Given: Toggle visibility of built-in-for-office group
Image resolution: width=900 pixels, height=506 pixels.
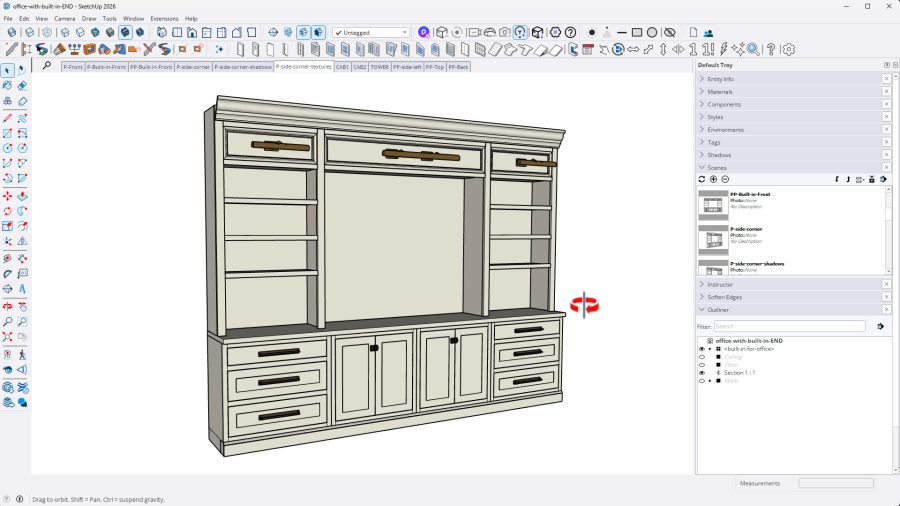Looking at the screenshot, I should pyautogui.click(x=701, y=349).
